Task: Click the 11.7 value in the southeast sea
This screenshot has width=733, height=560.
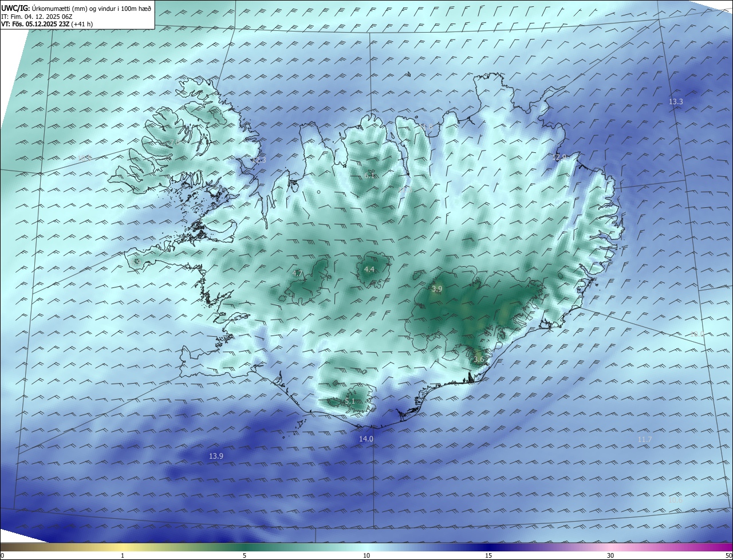Action: coord(644,439)
